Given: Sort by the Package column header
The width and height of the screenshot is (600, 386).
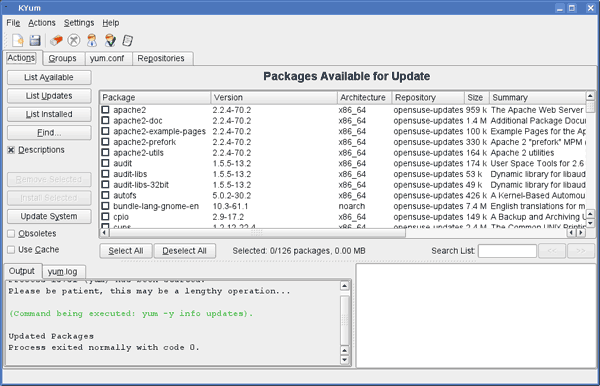Looking at the screenshot, I should pos(155,98).
